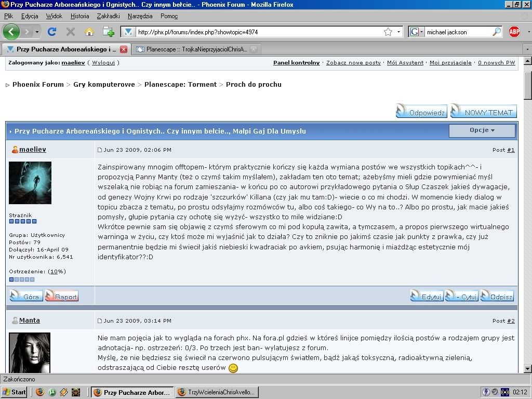Open the Historia menu
532x399 pixels.
(x=79, y=16)
